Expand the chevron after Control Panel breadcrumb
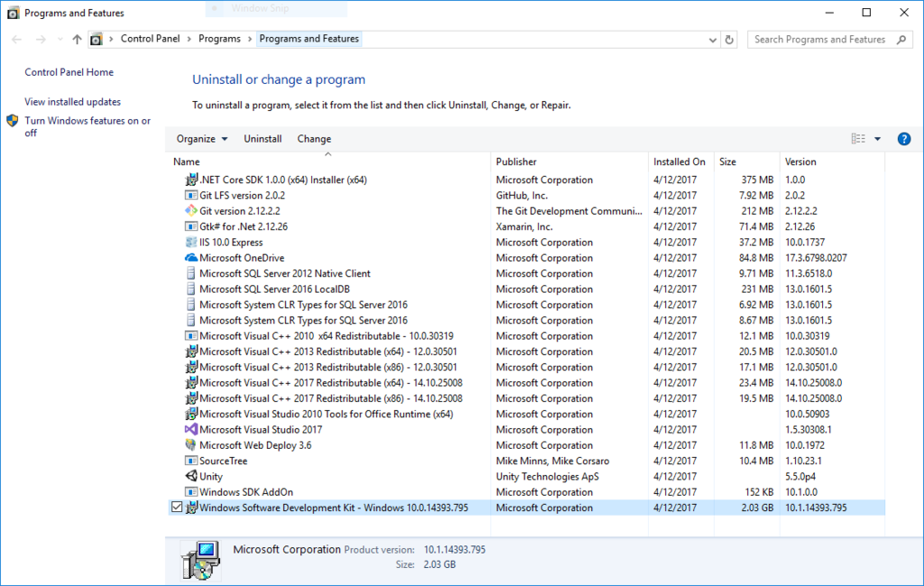Image resolution: width=924 pixels, height=586 pixels. (x=189, y=39)
